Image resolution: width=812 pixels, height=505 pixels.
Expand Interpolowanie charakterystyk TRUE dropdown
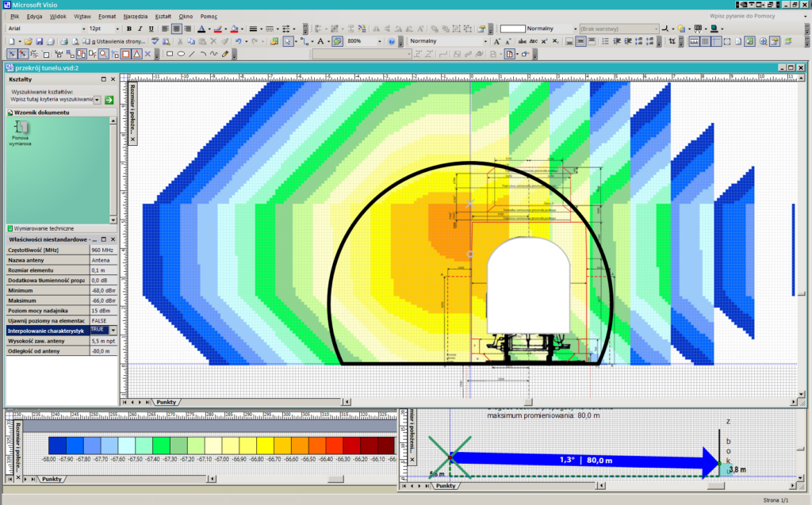tap(113, 330)
